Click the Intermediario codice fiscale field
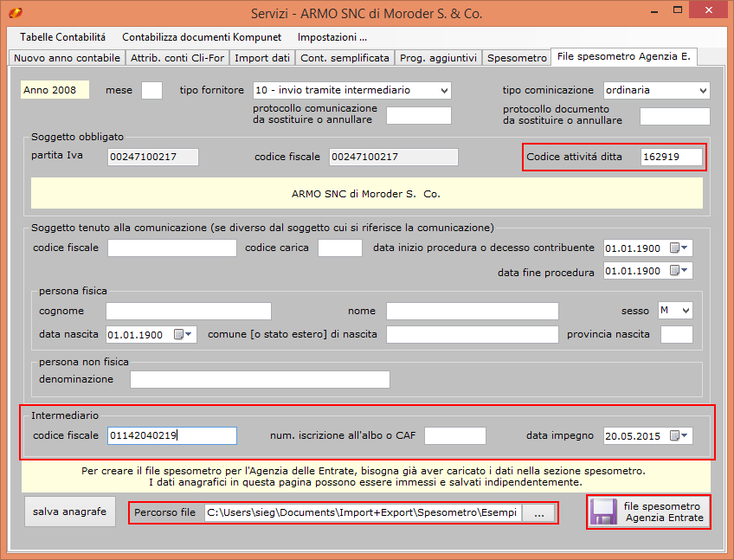Viewport: 734px width, 560px height. tap(171, 435)
